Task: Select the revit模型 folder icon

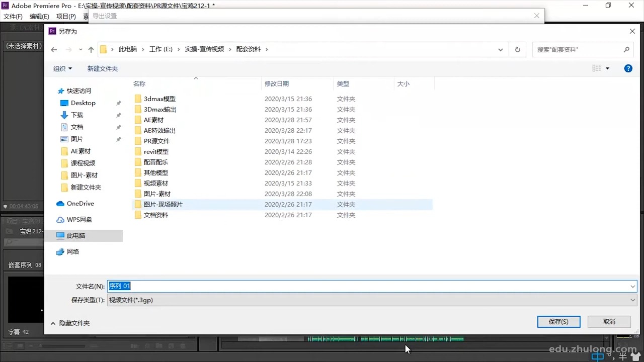Action: click(x=138, y=151)
